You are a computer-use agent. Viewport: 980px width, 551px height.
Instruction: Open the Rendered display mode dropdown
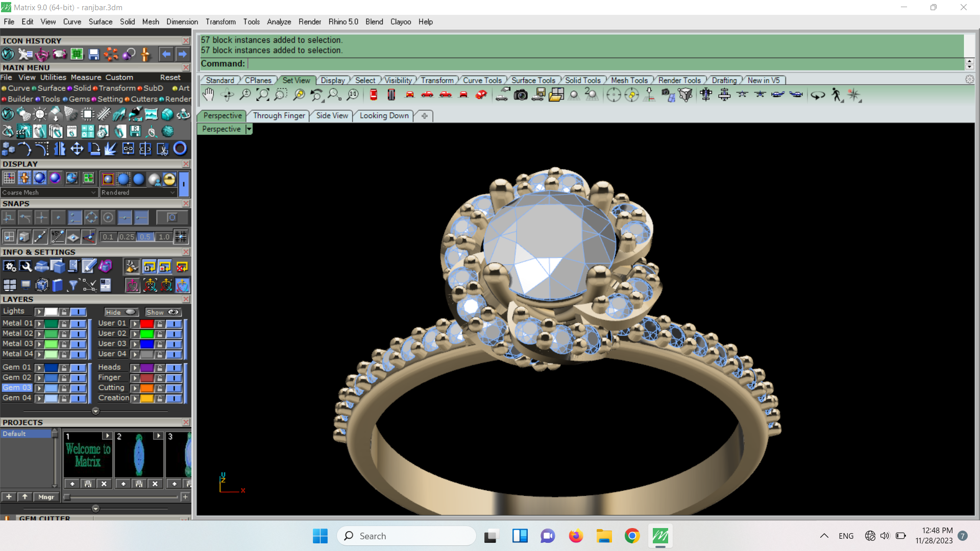click(x=173, y=192)
